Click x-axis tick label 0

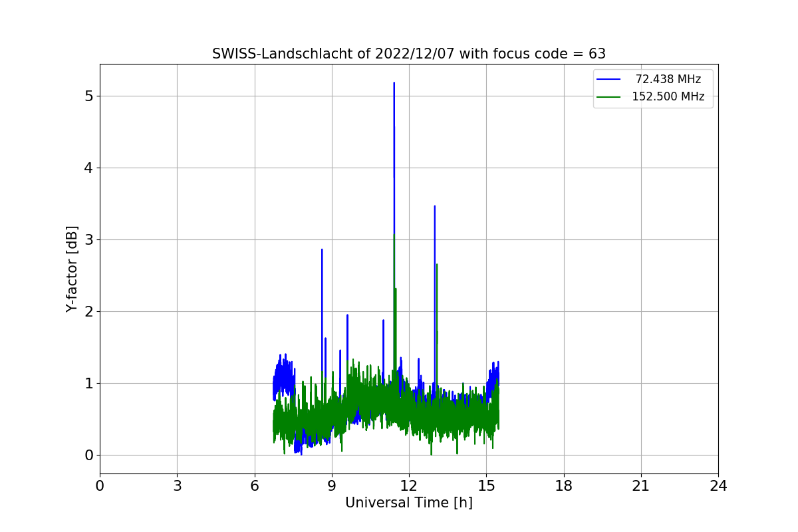(x=100, y=486)
